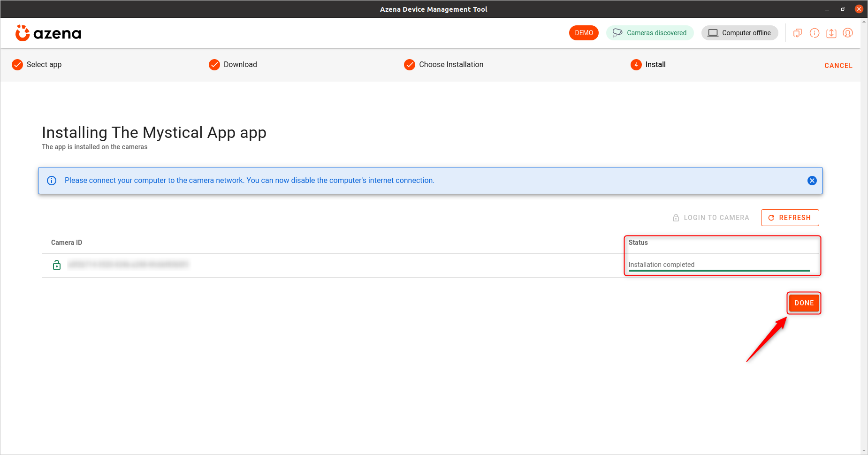This screenshot has height=455, width=868.
Task: Click Login to Camera button
Action: tap(711, 218)
